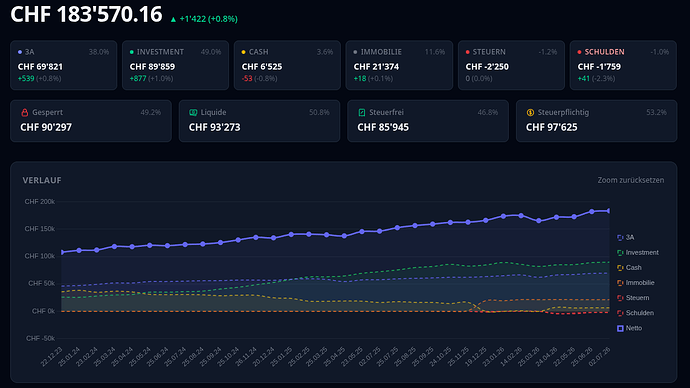
Task: Click the last Netto data point on chart
Action: tap(609, 211)
